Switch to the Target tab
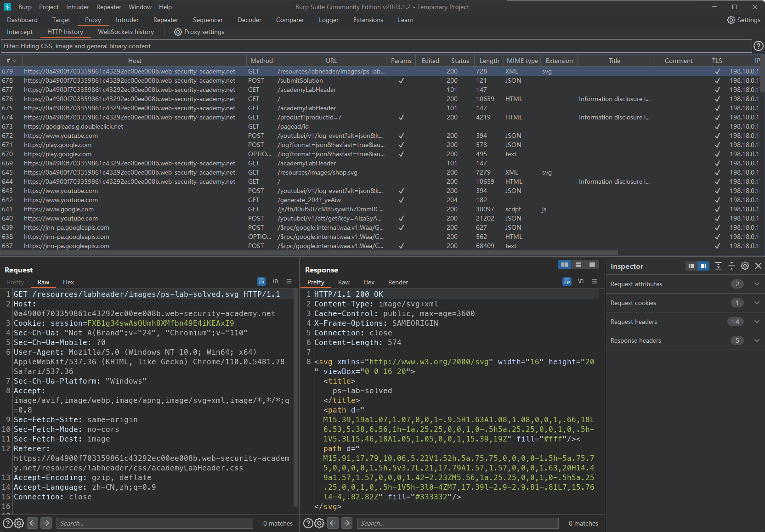This screenshot has width=765, height=532. 61,20
